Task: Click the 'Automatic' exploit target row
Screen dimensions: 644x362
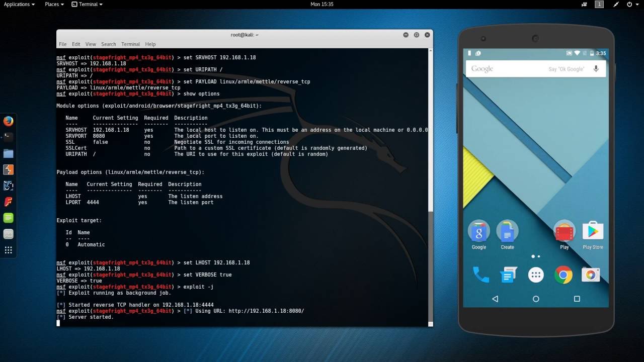Action: tap(85, 245)
